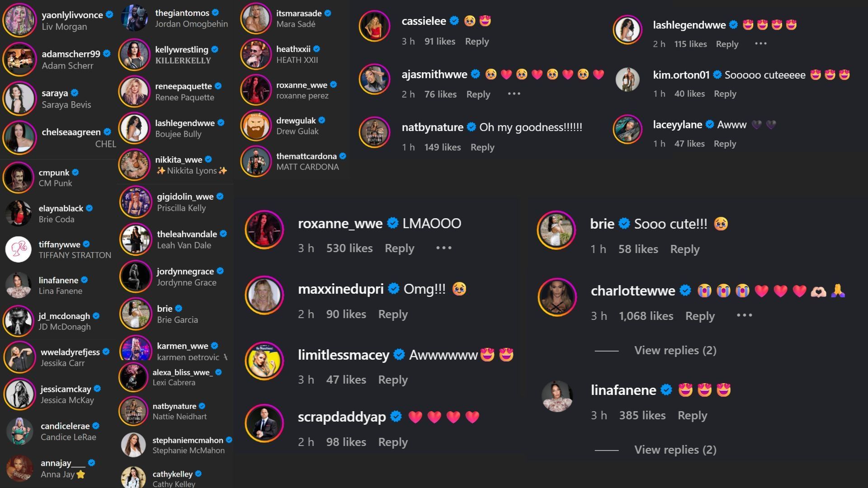View 530 likes on roxanne_wwe's comment
This screenshot has height=488, width=868.
[349, 248]
